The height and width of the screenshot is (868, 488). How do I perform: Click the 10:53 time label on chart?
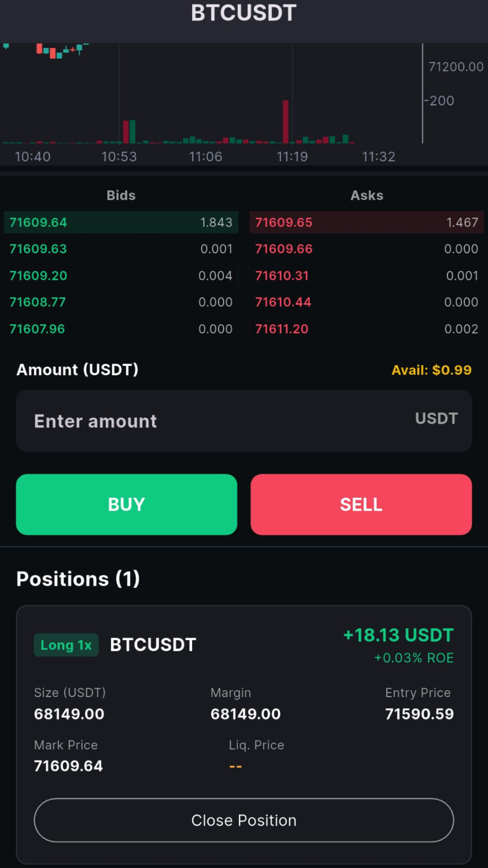click(x=119, y=157)
